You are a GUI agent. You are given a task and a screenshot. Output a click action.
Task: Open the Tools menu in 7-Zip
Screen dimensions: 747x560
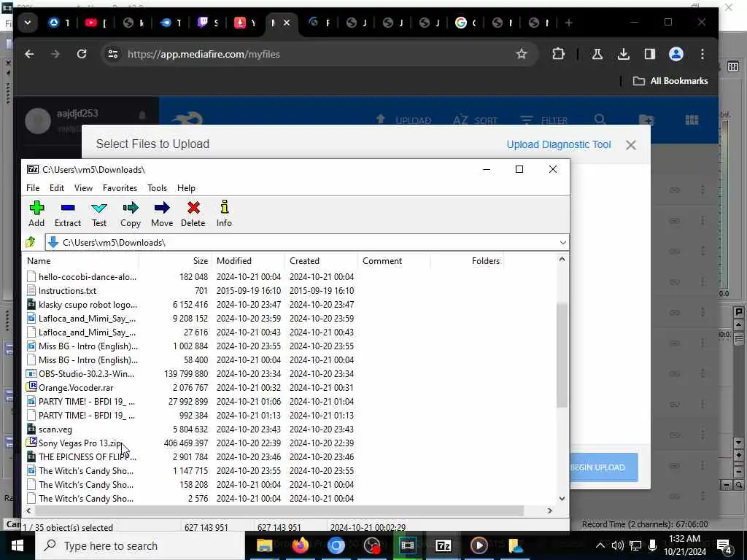(x=158, y=188)
